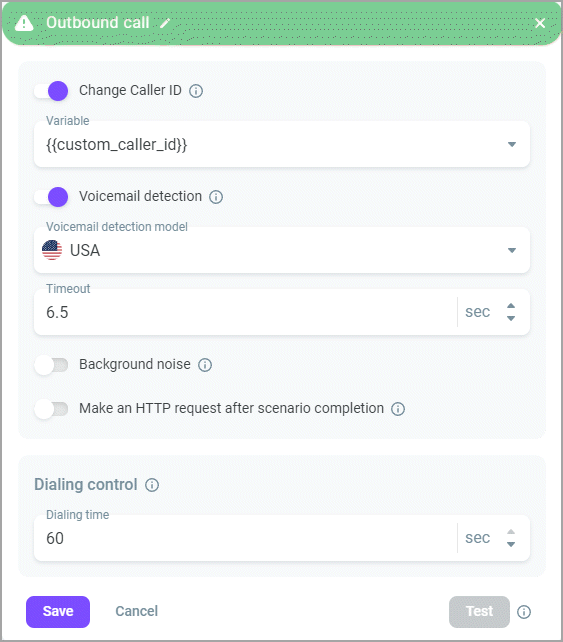Enable HTTP request after scenario completion toggle
The width and height of the screenshot is (563, 642).
[x=51, y=409]
